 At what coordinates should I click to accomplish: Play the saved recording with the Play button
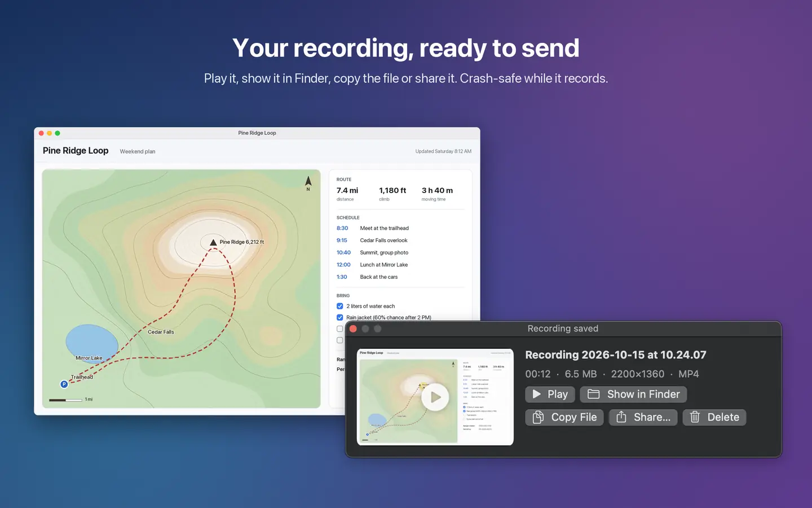pyautogui.click(x=550, y=395)
